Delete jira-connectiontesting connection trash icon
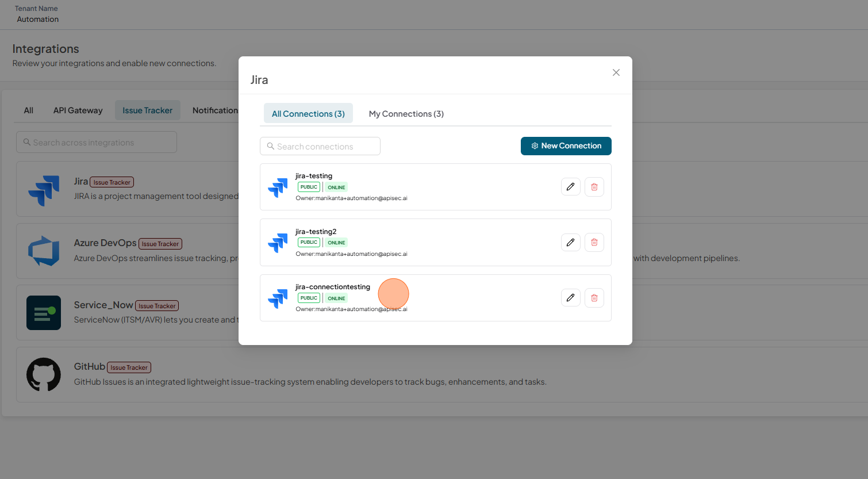This screenshot has width=868, height=479. [594, 298]
